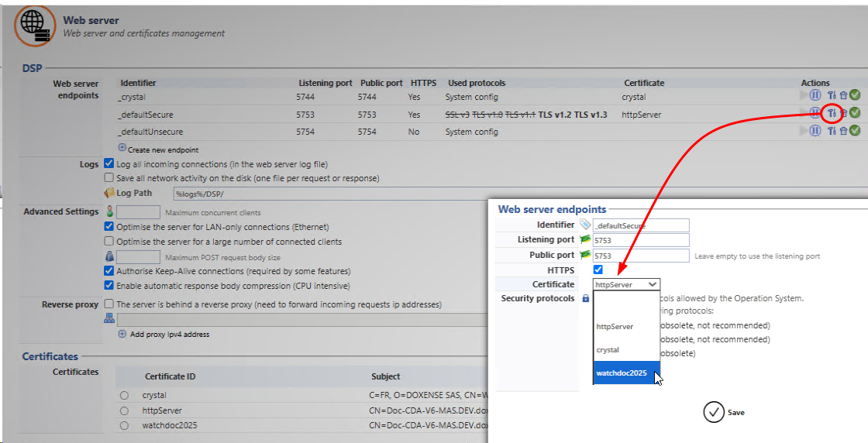868x443 pixels.
Task: Select the watchdoc2025 certificate radio button
Action: 124,426
